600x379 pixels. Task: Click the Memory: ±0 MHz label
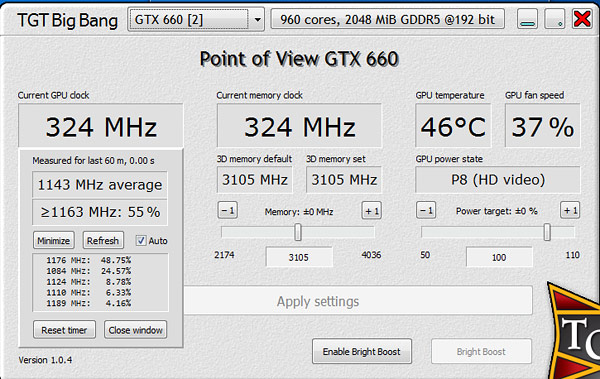click(x=299, y=212)
